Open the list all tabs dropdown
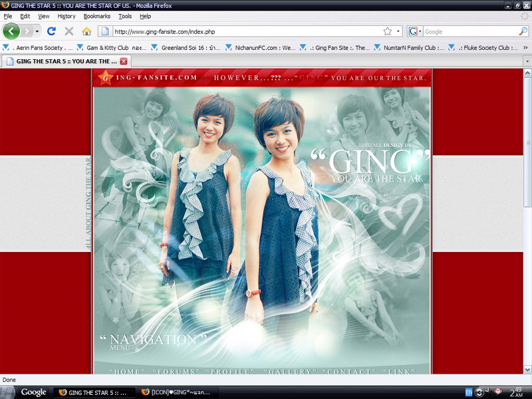This screenshot has width=532, height=399. (x=527, y=61)
